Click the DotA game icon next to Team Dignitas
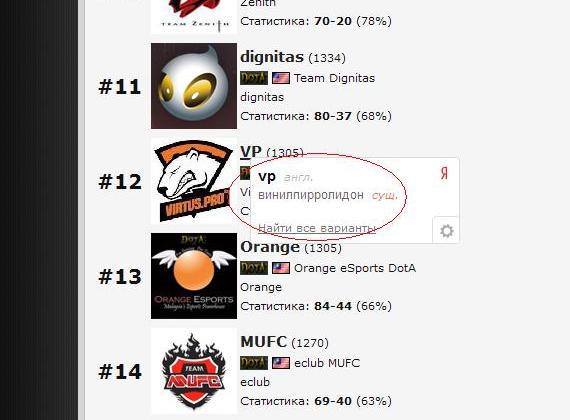570x420 pixels. coord(254,78)
